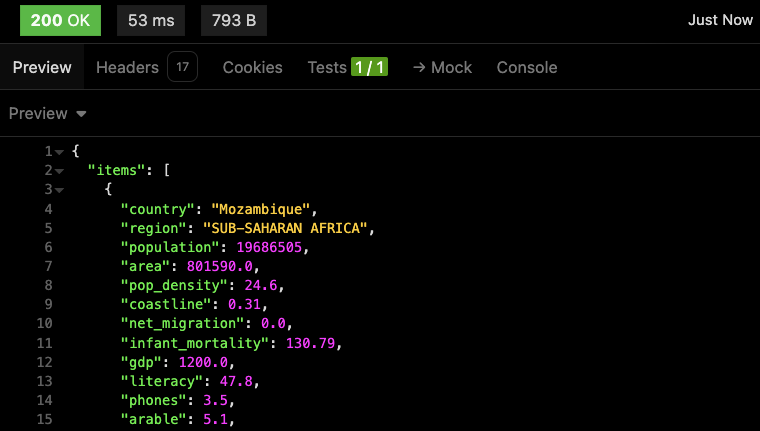The image size is (760, 431).
Task: Open the Console tab
Action: point(527,67)
